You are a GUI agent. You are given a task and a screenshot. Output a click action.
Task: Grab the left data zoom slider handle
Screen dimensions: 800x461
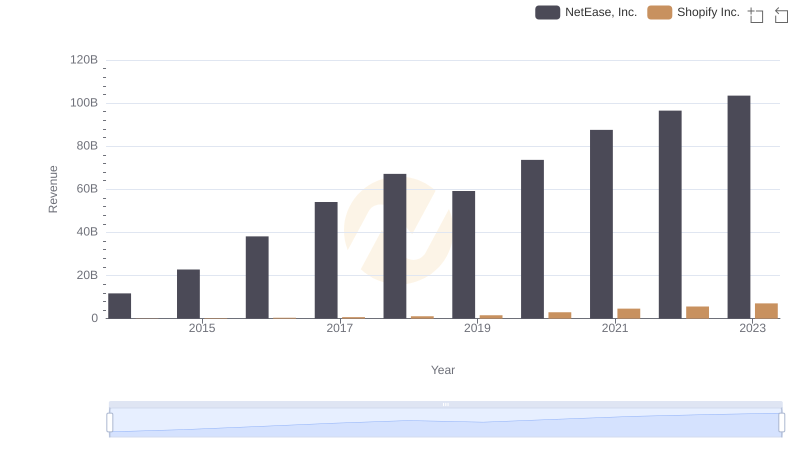(x=110, y=423)
